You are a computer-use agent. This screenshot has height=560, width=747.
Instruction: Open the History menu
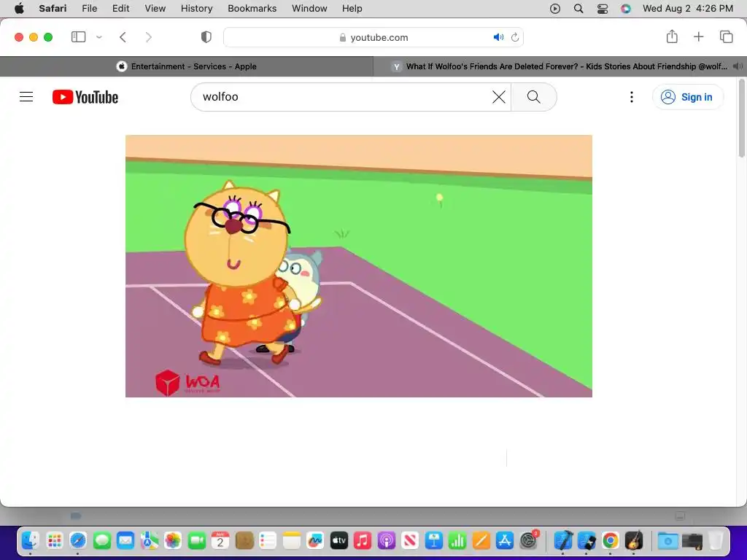point(197,9)
